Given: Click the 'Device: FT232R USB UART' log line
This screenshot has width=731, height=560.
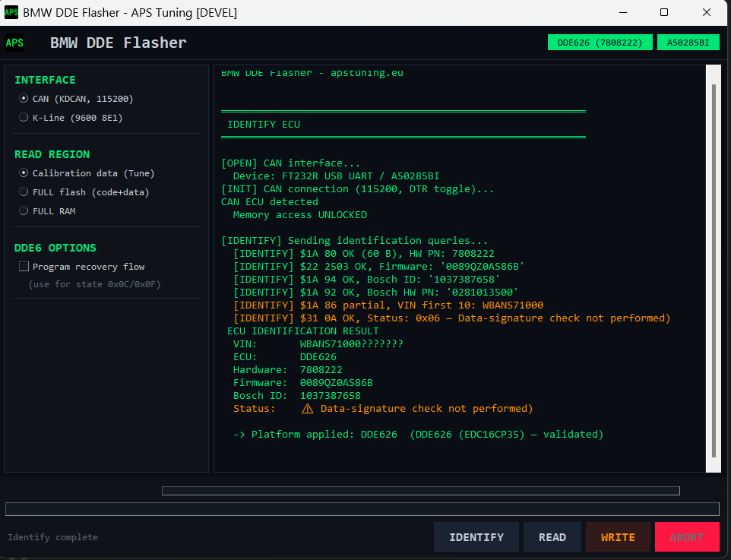Looking at the screenshot, I should 336,176.
